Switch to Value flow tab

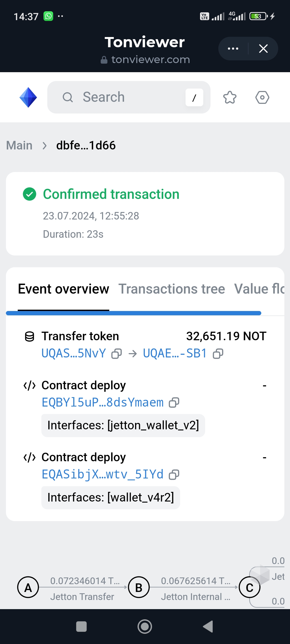[259, 289]
